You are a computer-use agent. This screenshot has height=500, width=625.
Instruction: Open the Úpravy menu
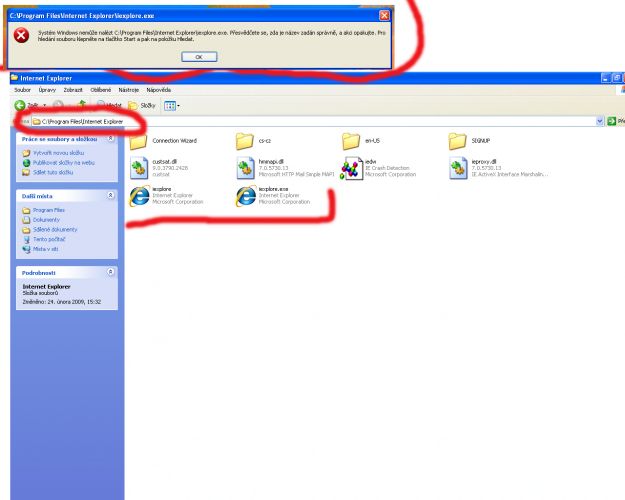click(47, 90)
